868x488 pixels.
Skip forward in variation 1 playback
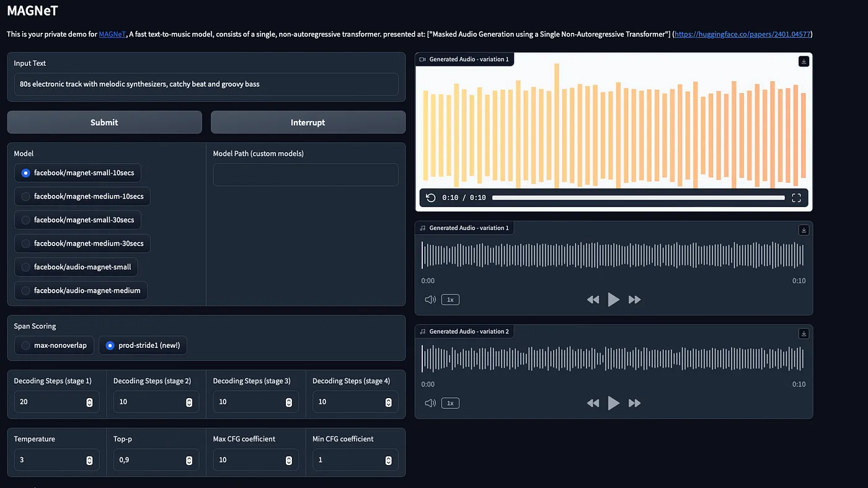(x=634, y=299)
